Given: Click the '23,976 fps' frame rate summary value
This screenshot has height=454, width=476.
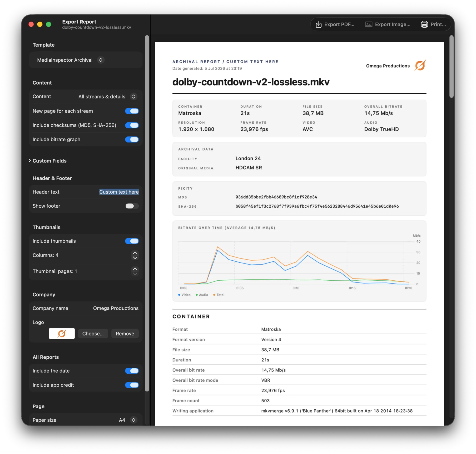Looking at the screenshot, I should (x=254, y=129).
